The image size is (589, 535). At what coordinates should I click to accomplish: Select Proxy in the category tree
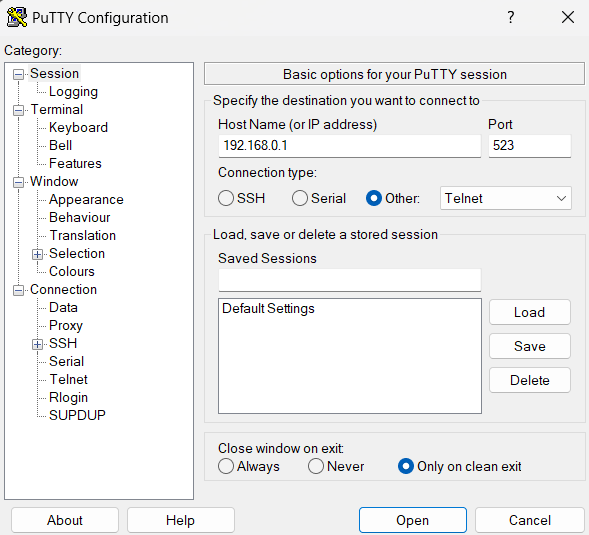click(x=66, y=325)
